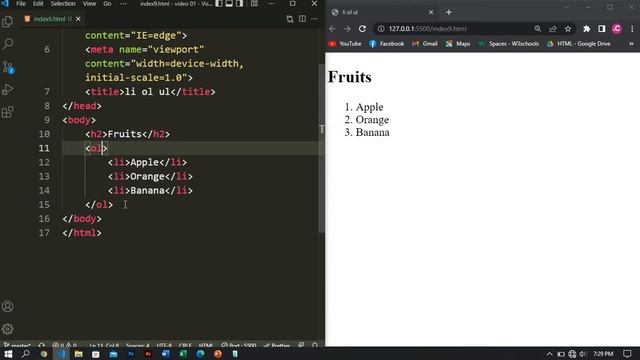
Task: Click the Chrome address bar URL
Action: [x=427, y=29]
